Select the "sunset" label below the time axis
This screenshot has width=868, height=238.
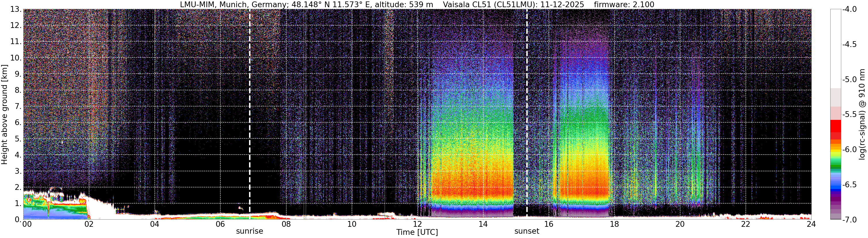pyautogui.click(x=527, y=231)
